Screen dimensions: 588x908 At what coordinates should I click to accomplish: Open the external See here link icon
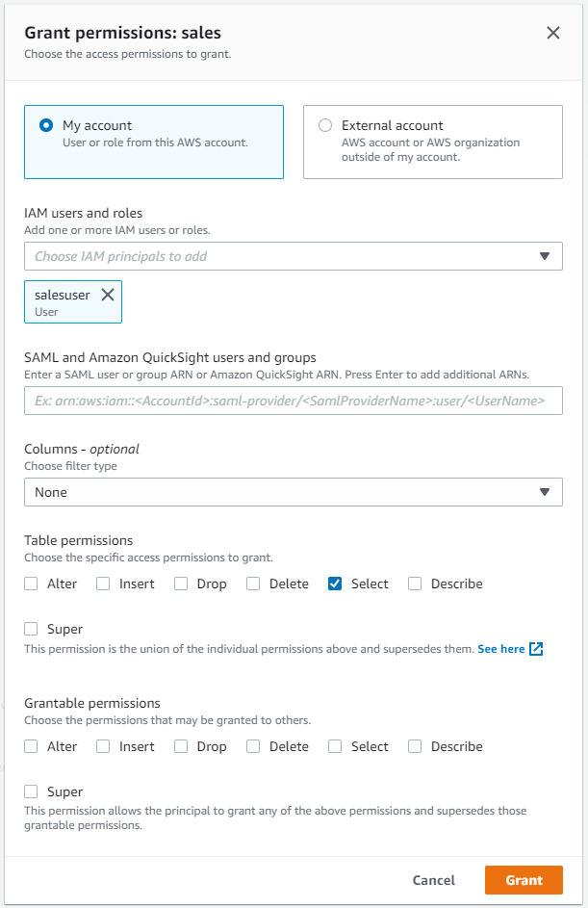[x=536, y=649]
